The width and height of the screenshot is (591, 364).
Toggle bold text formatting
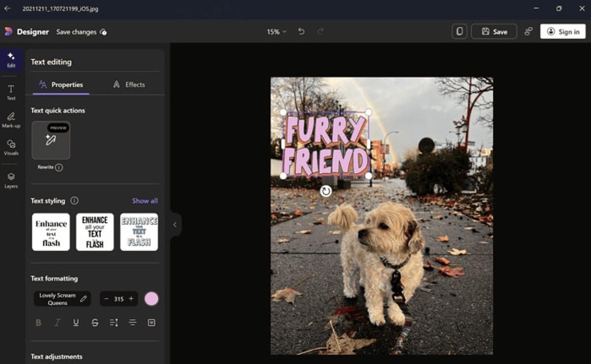click(38, 323)
